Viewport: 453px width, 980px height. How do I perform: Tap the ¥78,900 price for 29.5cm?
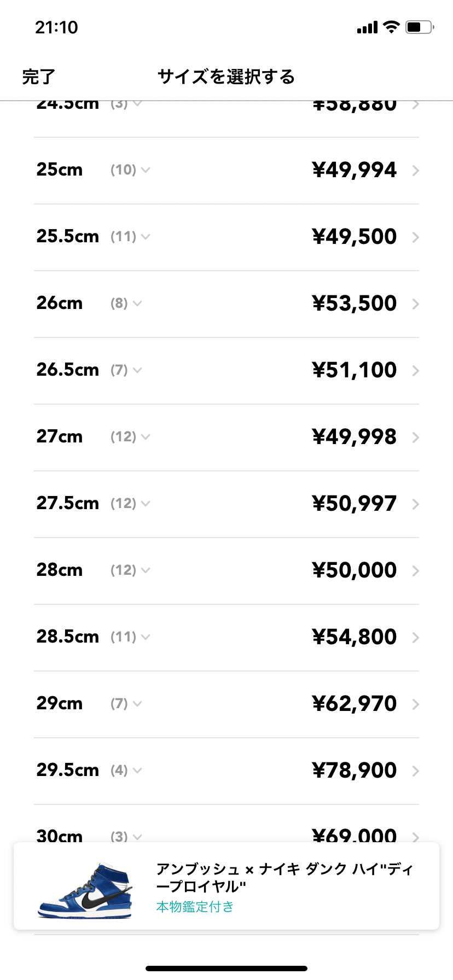tap(354, 771)
